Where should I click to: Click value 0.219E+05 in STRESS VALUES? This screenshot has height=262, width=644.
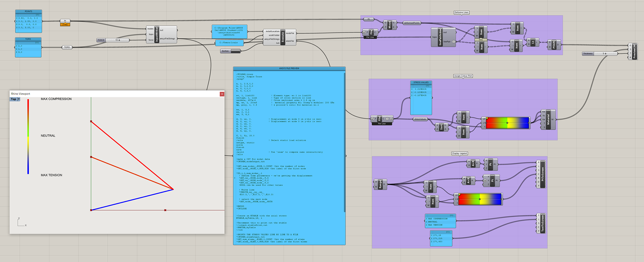(x=421, y=89)
